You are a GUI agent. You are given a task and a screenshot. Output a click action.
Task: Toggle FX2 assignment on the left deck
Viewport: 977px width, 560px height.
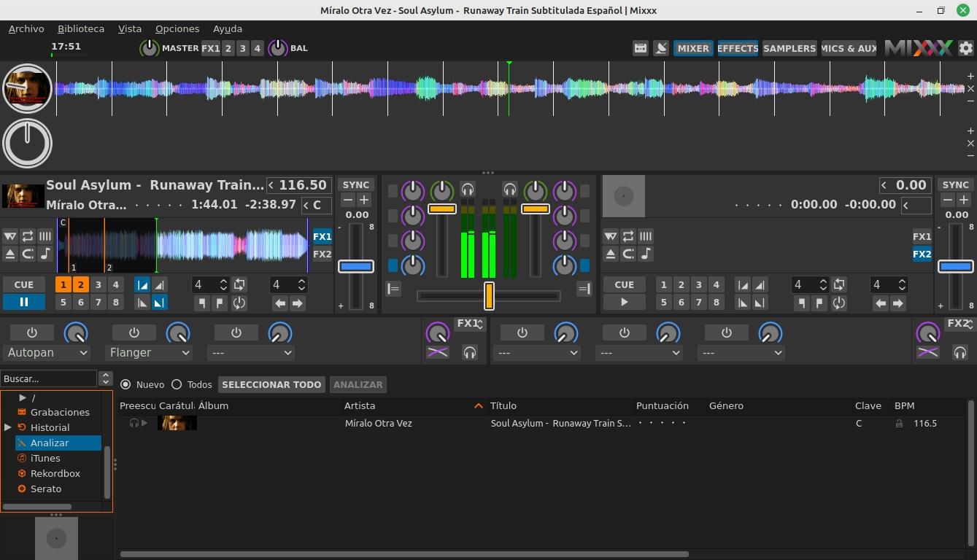322,254
